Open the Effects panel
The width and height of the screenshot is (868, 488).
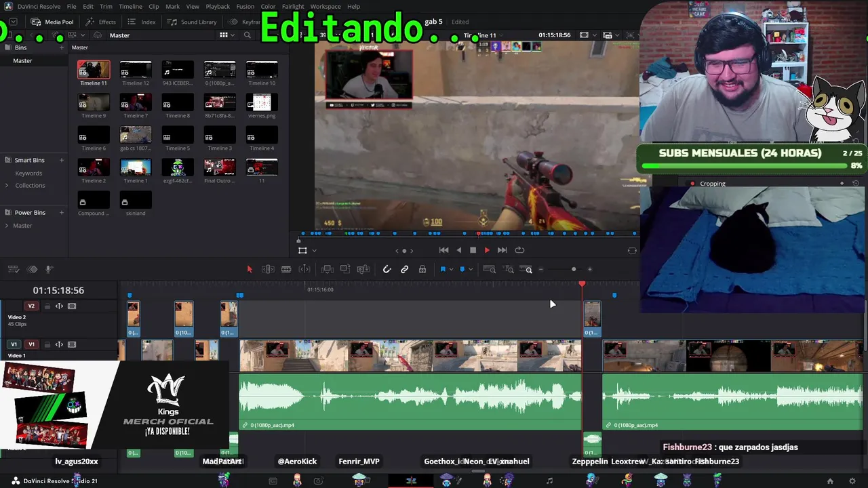pyautogui.click(x=100, y=22)
